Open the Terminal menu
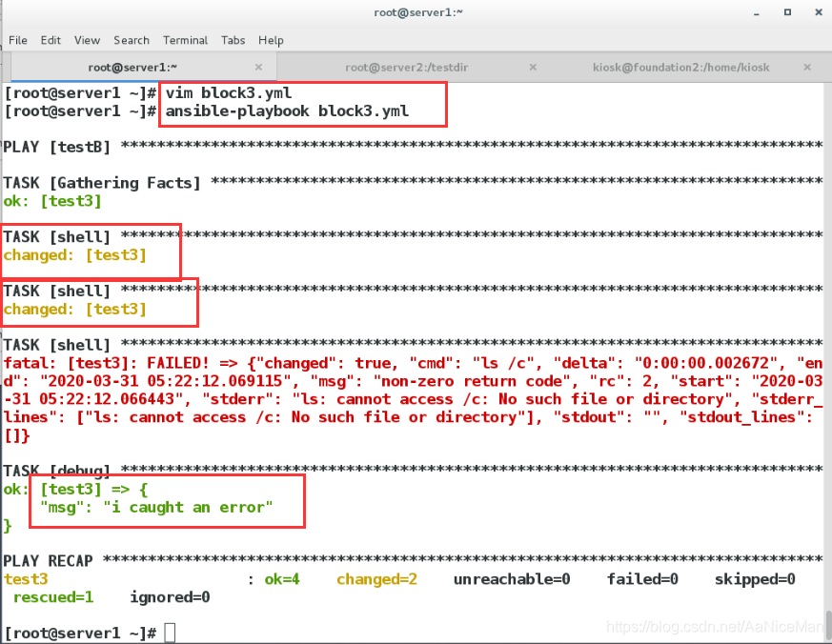 tap(185, 40)
